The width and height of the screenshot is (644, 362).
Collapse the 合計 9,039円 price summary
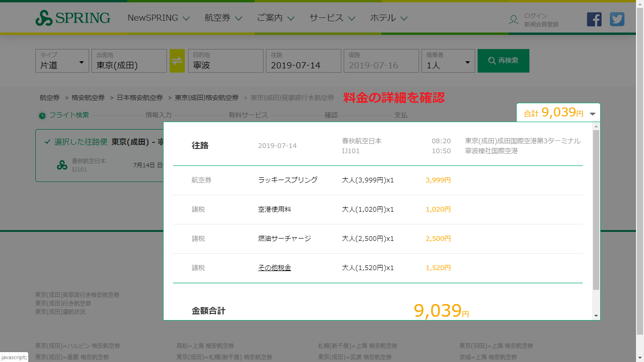tap(593, 114)
